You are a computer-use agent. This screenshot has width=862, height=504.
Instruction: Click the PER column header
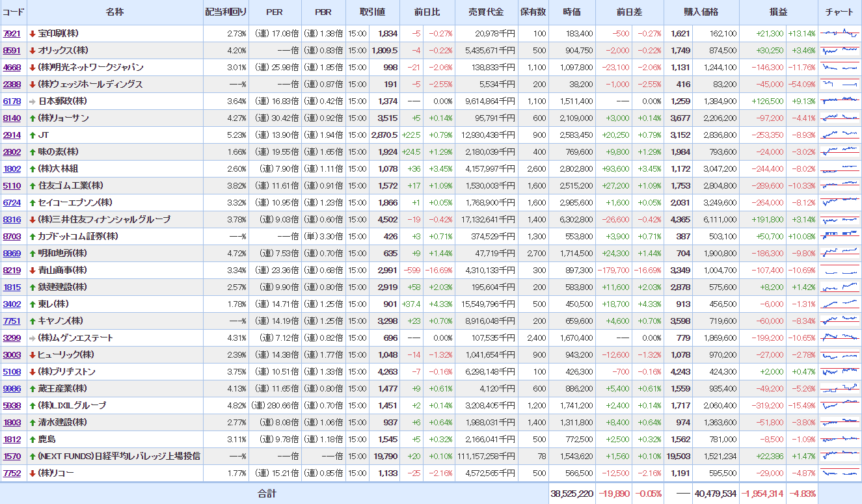(275, 12)
